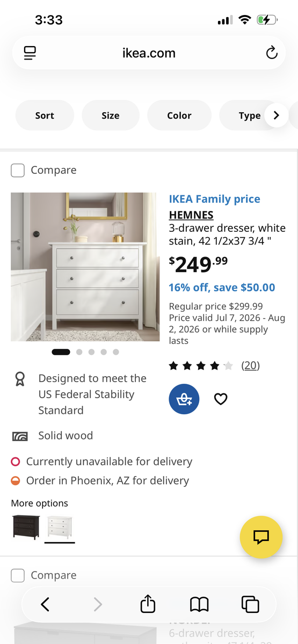Open the Size filter options
The image size is (298, 644).
(x=111, y=115)
